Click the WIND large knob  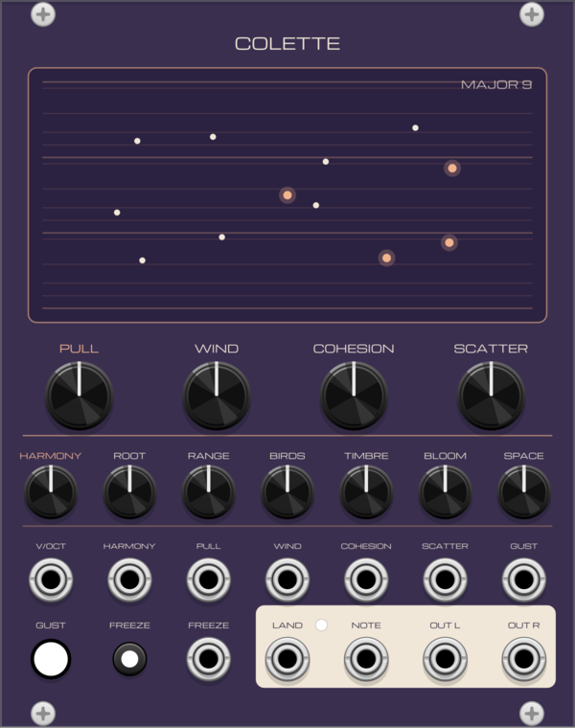tap(217, 396)
